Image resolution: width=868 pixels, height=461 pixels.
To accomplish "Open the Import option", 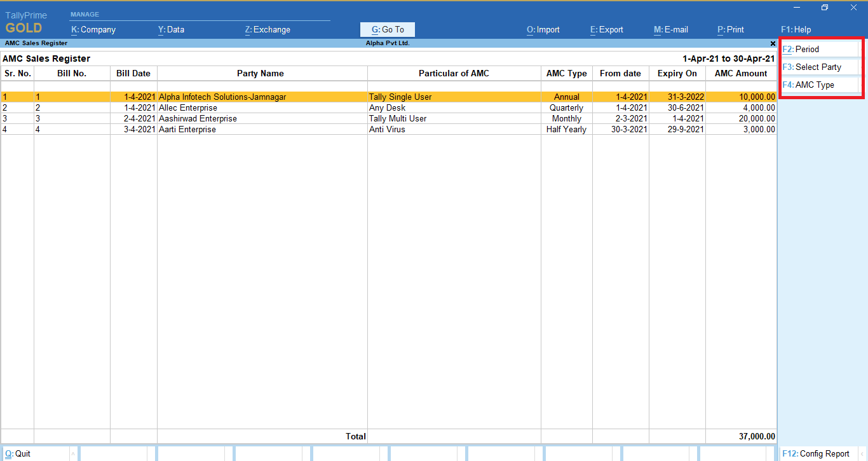I will (x=543, y=29).
